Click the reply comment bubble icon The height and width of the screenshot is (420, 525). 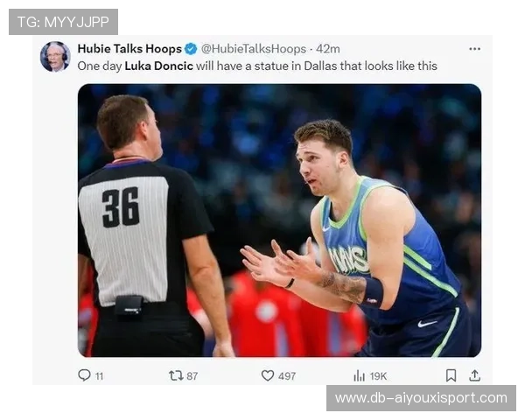(84, 375)
